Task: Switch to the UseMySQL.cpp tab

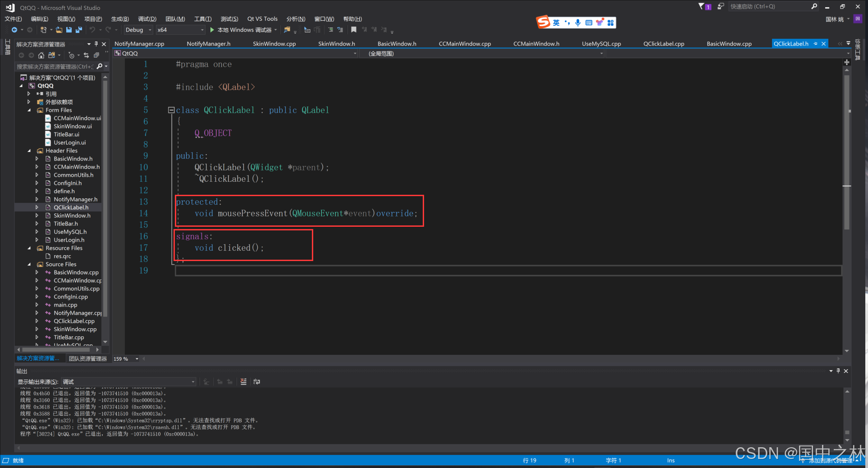Action: (x=601, y=44)
